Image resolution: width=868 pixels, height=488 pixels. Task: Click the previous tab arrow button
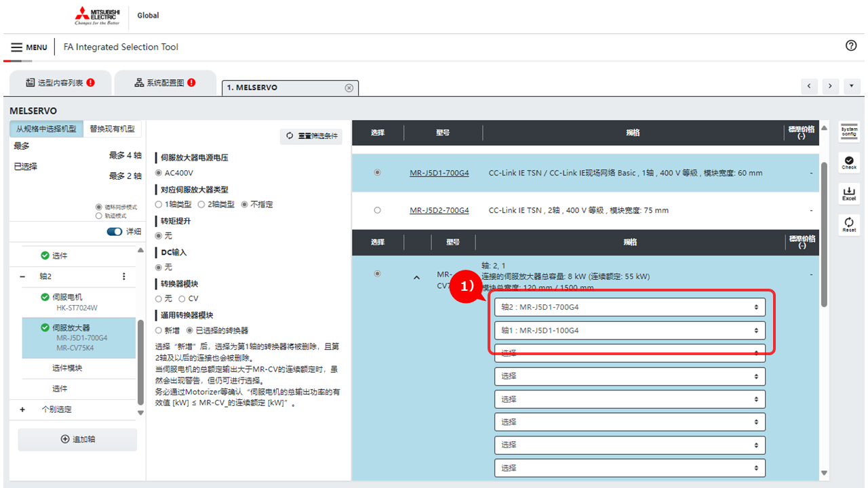pos(809,87)
